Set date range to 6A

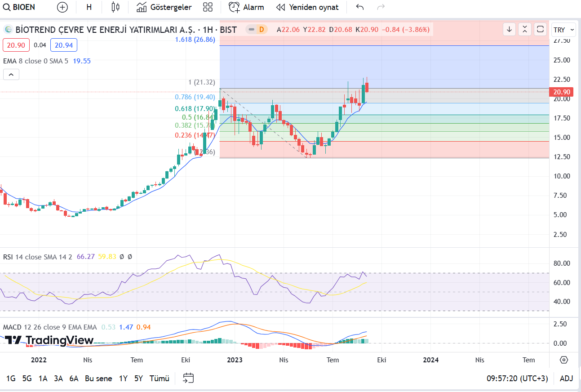tap(74, 379)
